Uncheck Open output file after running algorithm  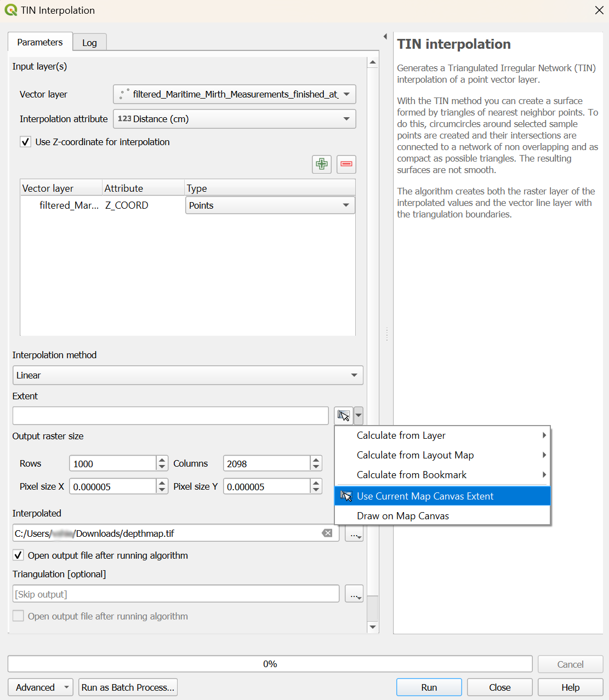(x=18, y=555)
